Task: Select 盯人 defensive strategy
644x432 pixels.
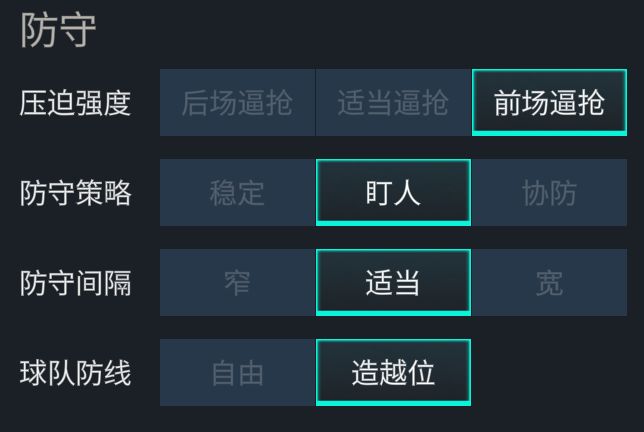Action: click(x=393, y=193)
